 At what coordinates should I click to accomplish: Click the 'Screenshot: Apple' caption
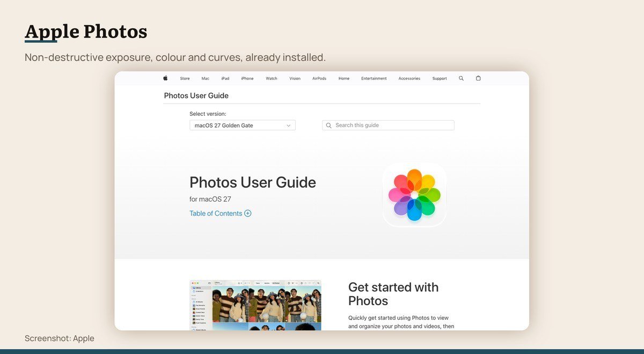60,338
